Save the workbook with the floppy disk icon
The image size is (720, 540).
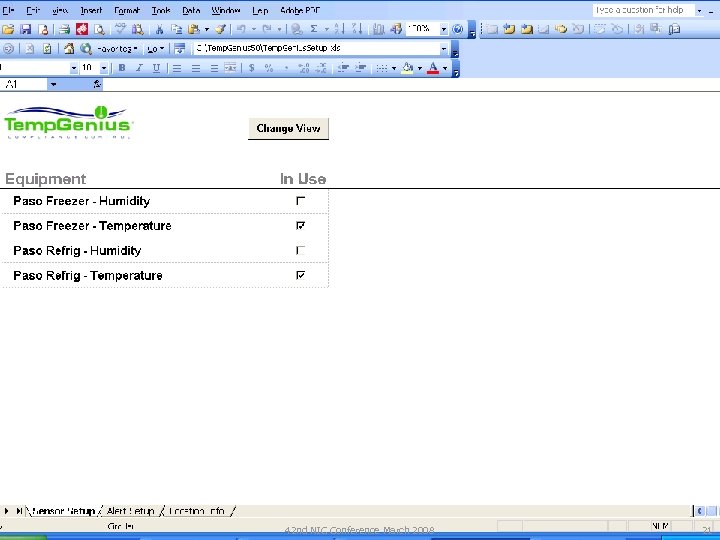(x=26, y=29)
